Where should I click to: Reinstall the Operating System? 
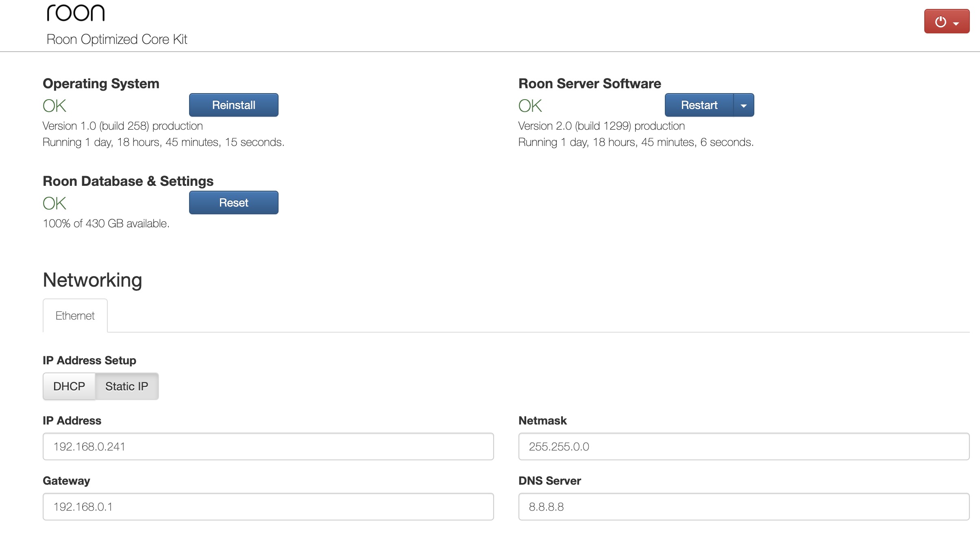(x=234, y=105)
